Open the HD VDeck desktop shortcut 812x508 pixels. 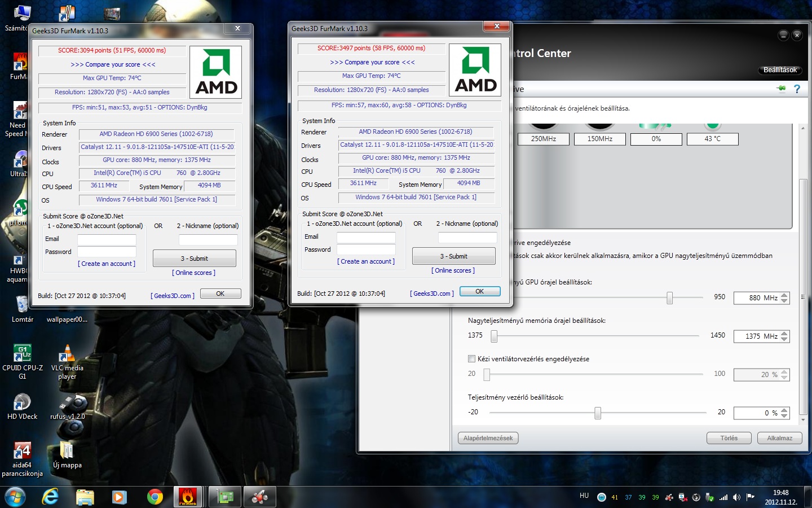(x=22, y=406)
